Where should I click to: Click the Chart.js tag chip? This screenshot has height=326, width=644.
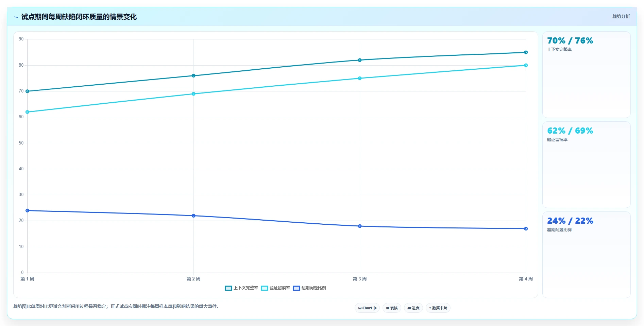click(x=367, y=308)
